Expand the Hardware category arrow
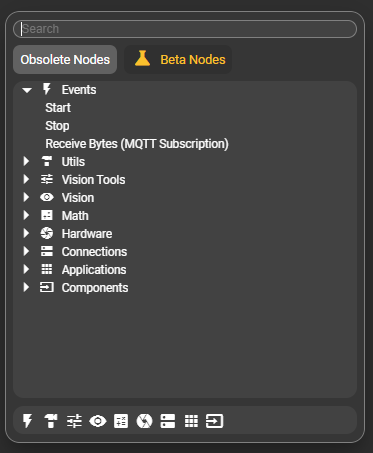The height and width of the screenshot is (453, 373). [26, 234]
